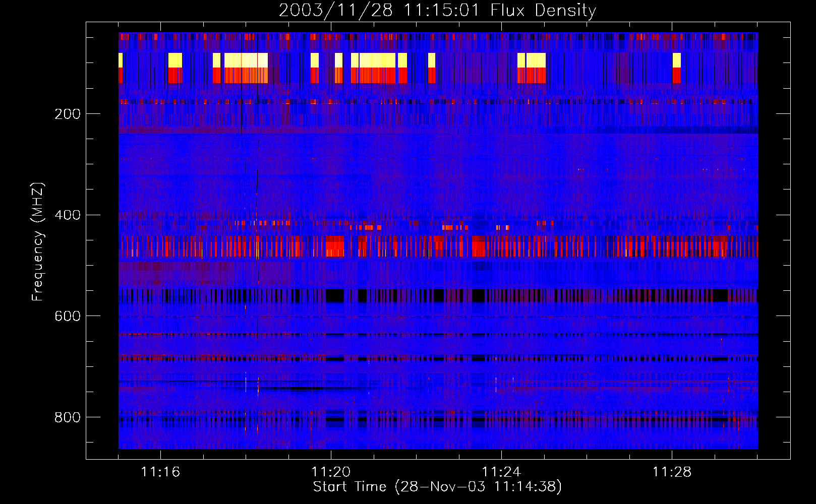The height and width of the screenshot is (504, 816).
Task: Click the 11:28 time tick label
Action: [672, 472]
